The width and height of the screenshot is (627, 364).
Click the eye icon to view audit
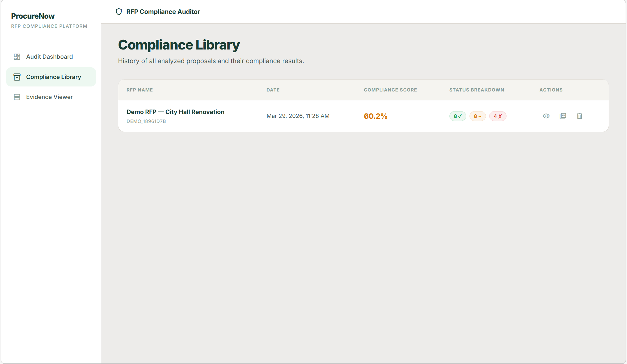click(546, 116)
